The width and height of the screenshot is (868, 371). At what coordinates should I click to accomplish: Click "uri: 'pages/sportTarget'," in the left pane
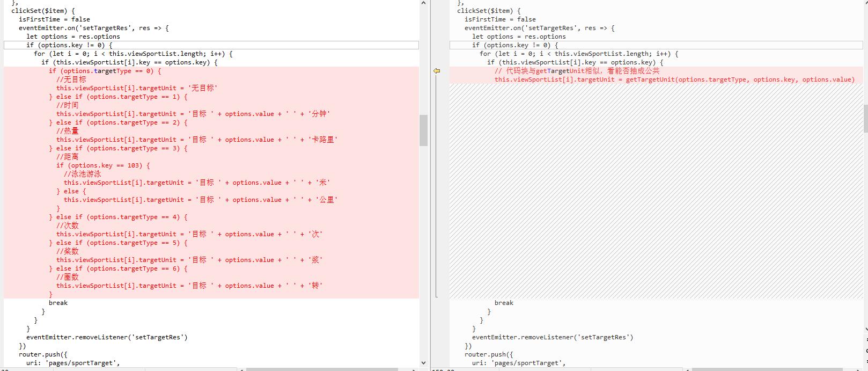pos(73,363)
